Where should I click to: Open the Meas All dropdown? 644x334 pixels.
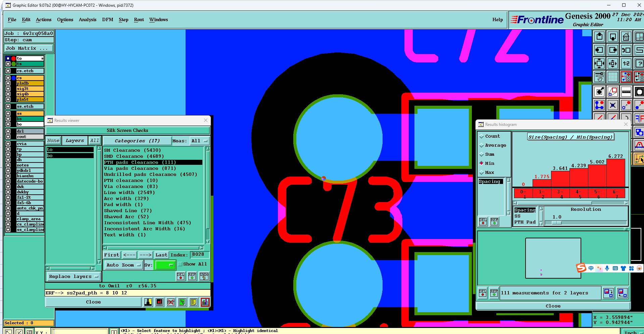[x=199, y=141]
